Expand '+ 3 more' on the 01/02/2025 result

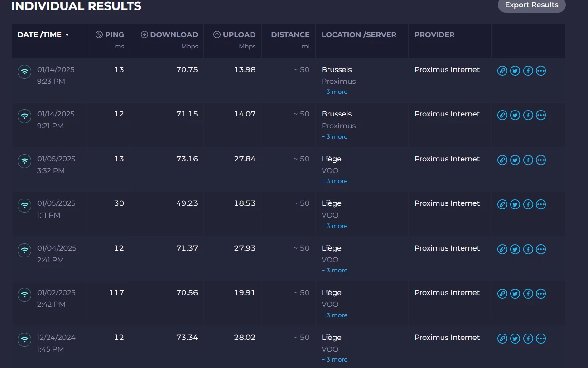[x=335, y=315]
